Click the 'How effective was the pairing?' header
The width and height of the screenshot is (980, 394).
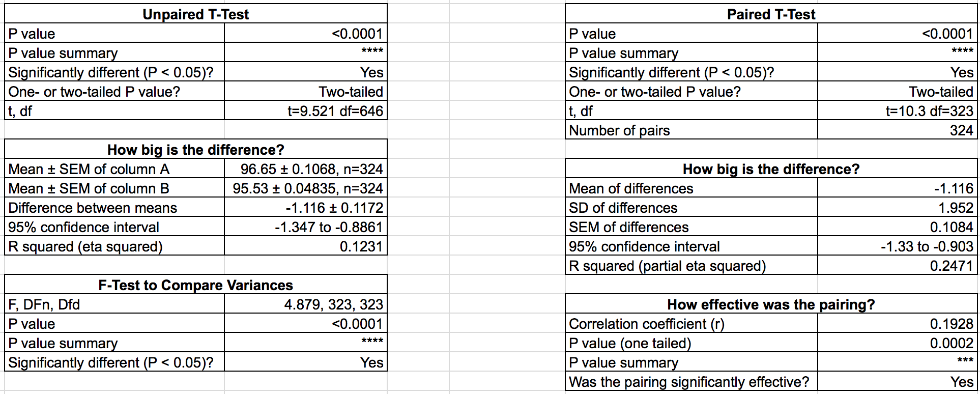click(771, 304)
